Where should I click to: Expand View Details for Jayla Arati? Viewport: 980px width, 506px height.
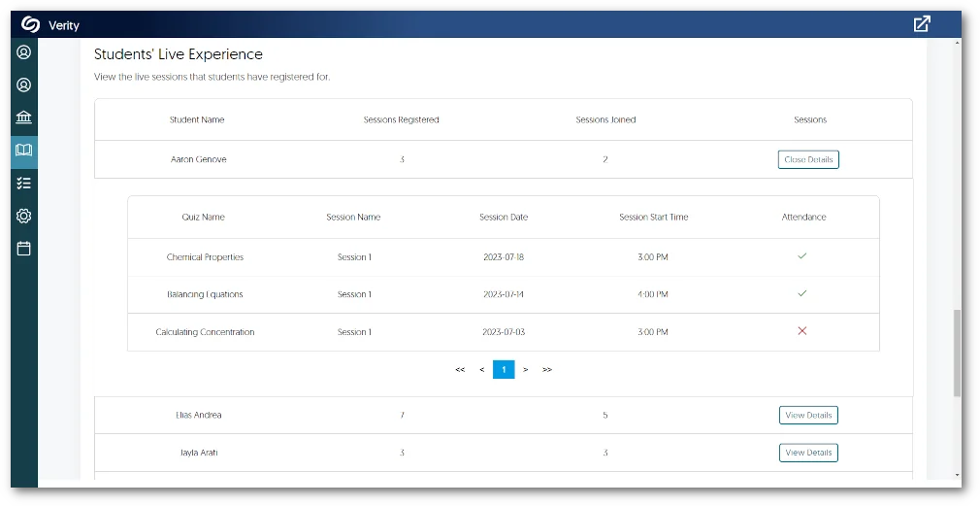tap(808, 453)
